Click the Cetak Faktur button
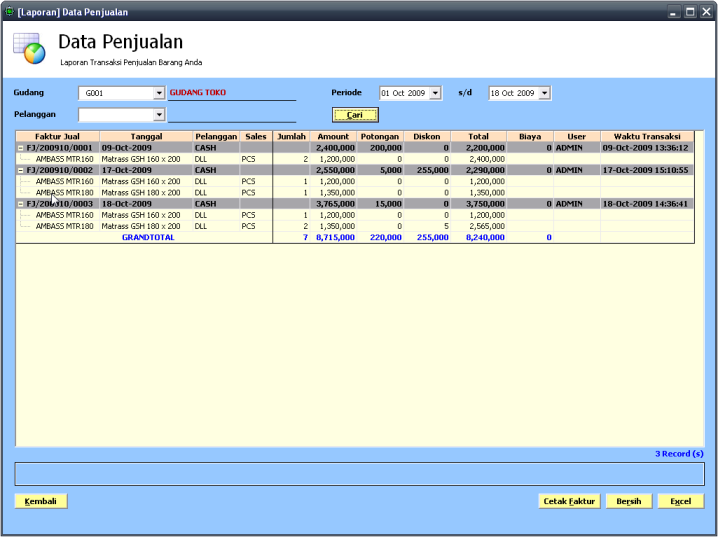 [x=569, y=501]
